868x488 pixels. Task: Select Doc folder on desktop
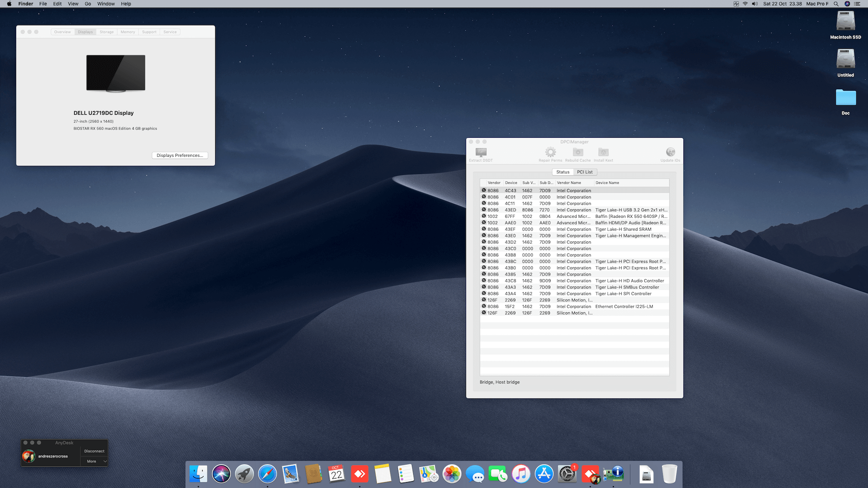point(845,102)
